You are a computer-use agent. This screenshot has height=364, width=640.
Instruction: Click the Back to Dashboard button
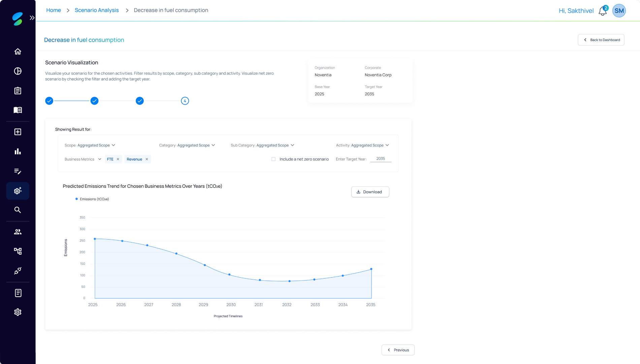pos(601,40)
